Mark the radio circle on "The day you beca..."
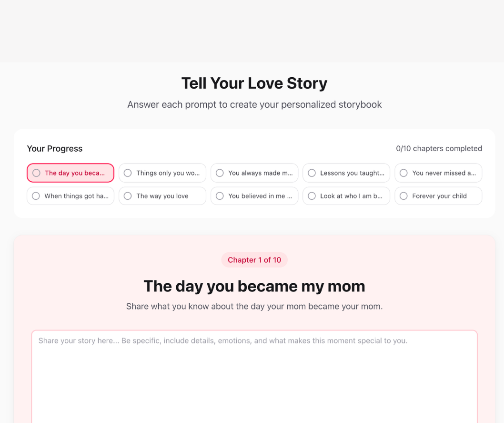The image size is (504, 423). pos(36,173)
